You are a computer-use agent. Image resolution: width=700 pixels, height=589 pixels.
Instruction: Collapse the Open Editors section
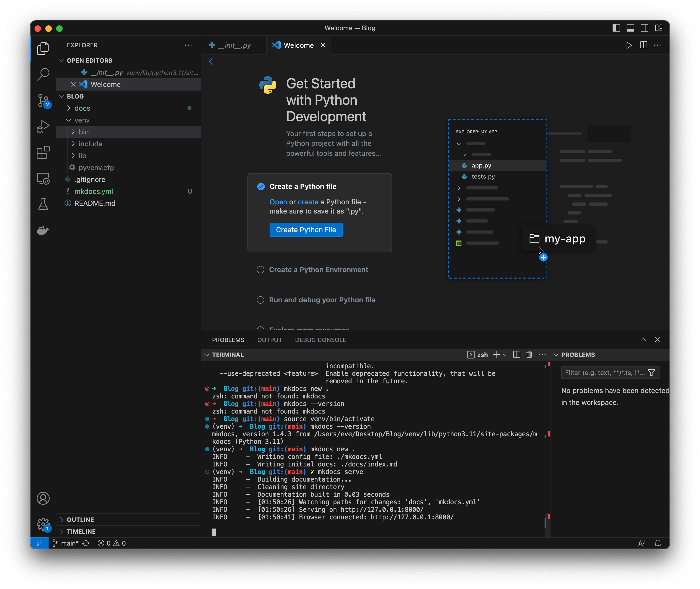(128, 60)
